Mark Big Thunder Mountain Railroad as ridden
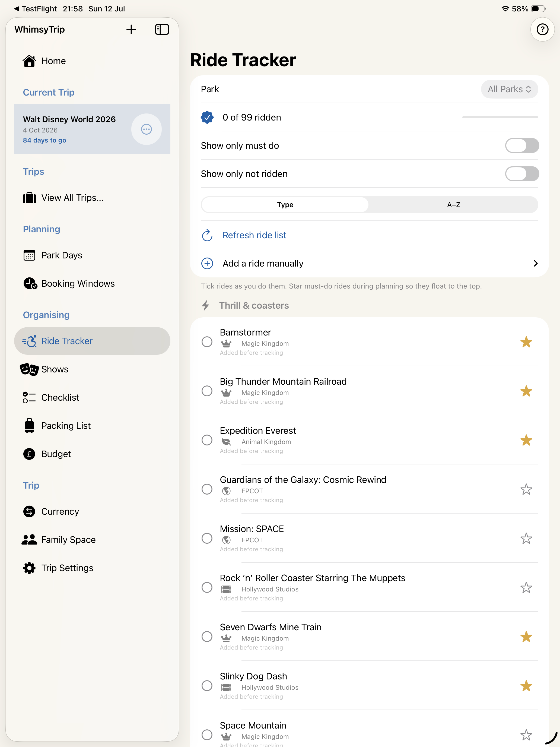This screenshot has height=747, width=560. 207,391
